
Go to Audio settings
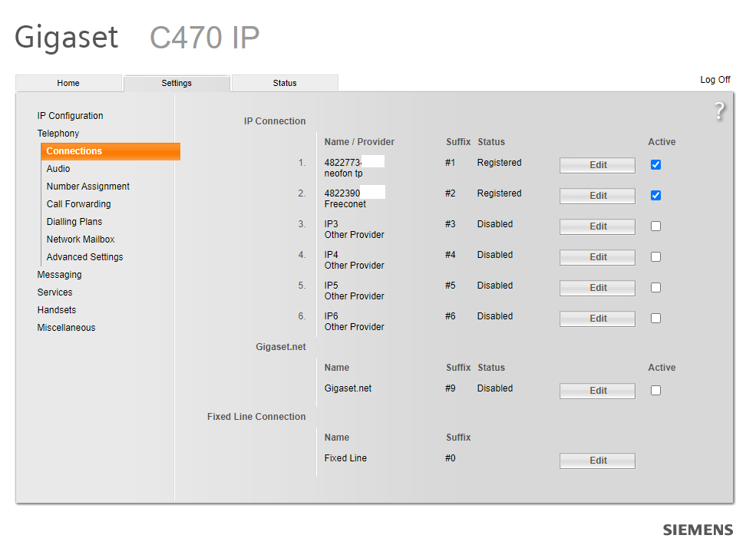58,169
